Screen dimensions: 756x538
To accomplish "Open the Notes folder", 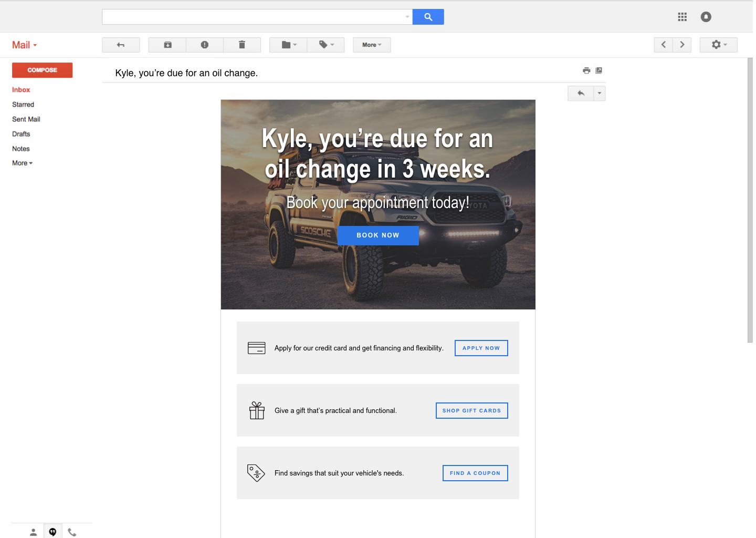I will click(x=21, y=149).
